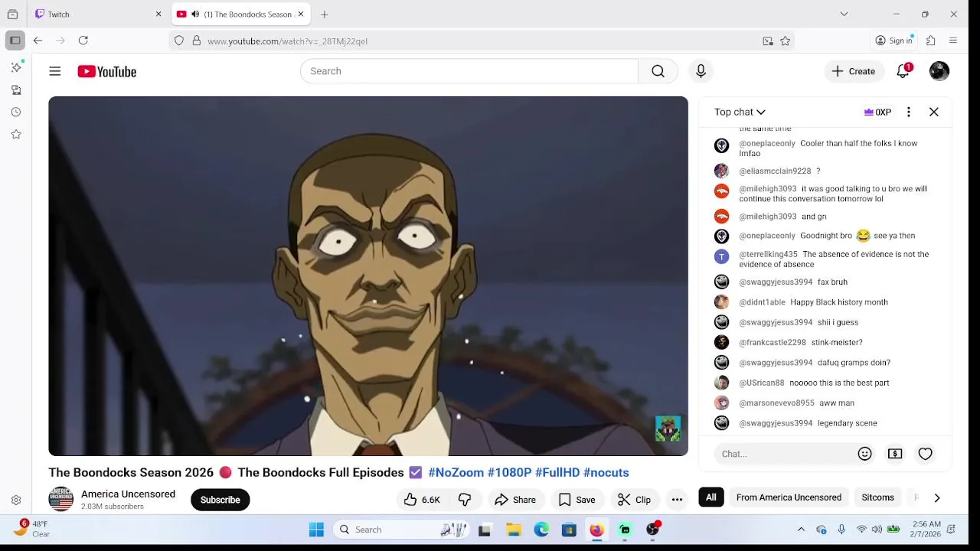Go to YouTube home via logo
The height and width of the screenshot is (551, 980).
106,71
